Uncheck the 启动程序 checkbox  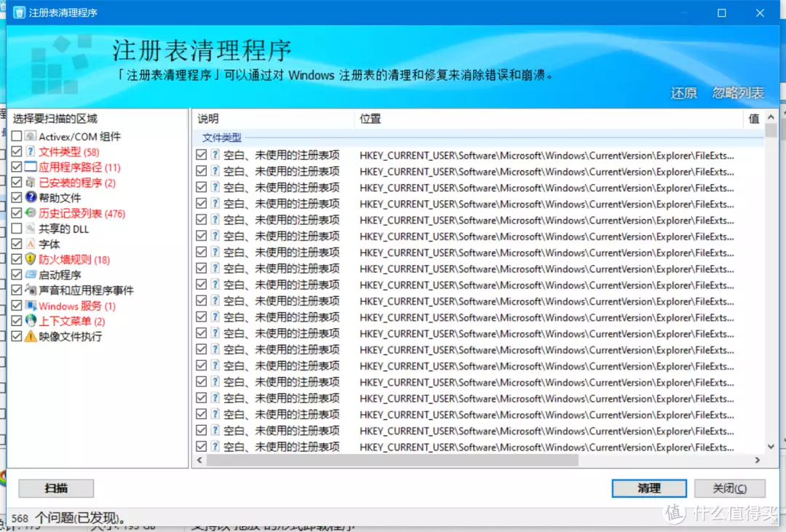[17, 275]
